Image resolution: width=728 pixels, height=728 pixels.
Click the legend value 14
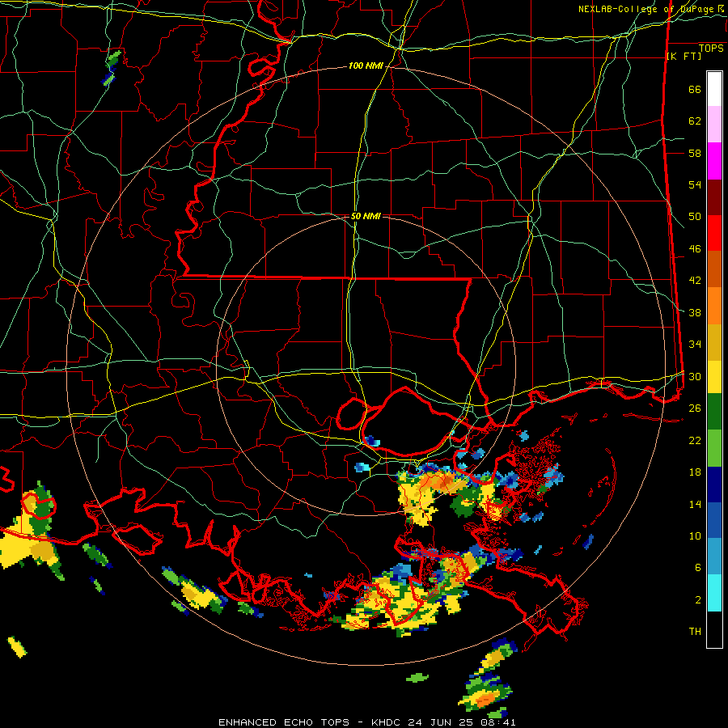pyautogui.click(x=695, y=504)
